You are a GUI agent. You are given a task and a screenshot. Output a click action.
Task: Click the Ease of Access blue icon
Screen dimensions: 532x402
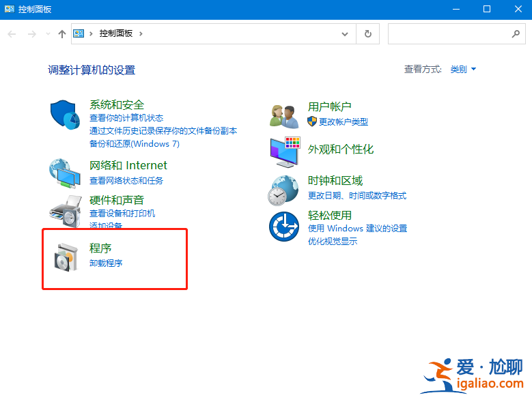point(284,227)
